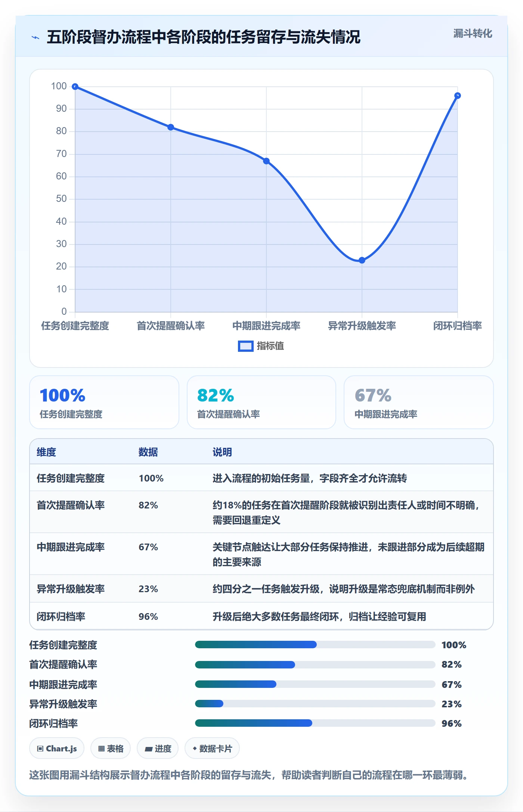Click the Chart.js tag's square icon
This screenshot has width=523, height=812.
[x=40, y=748]
